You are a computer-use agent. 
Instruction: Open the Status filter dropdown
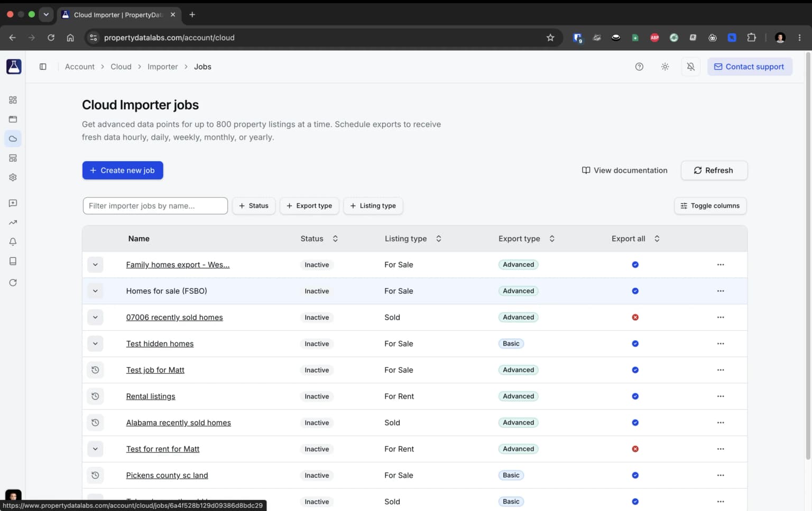tap(254, 206)
